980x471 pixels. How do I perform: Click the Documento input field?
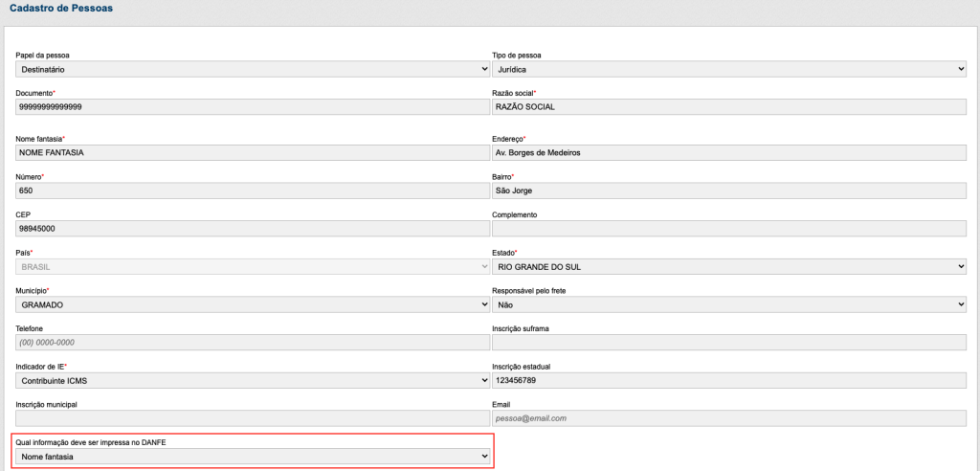(253, 106)
